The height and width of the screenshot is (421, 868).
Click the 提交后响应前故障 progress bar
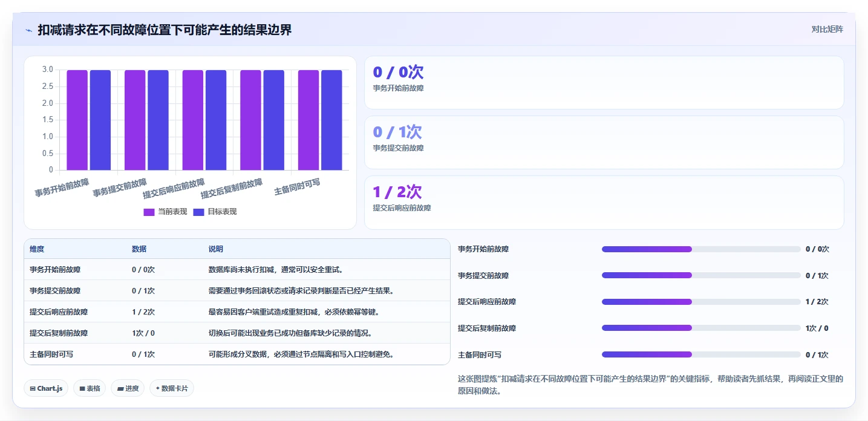pyautogui.click(x=701, y=302)
